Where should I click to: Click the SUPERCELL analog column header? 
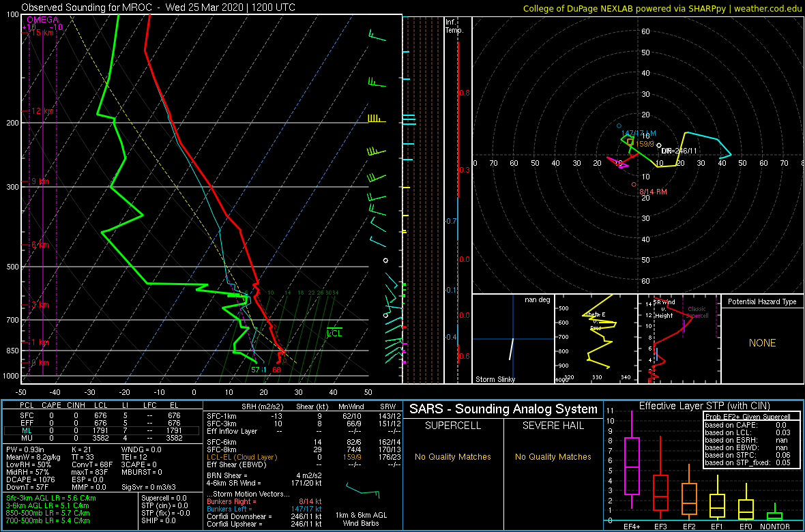pyautogui.click(x=452, y=426)
